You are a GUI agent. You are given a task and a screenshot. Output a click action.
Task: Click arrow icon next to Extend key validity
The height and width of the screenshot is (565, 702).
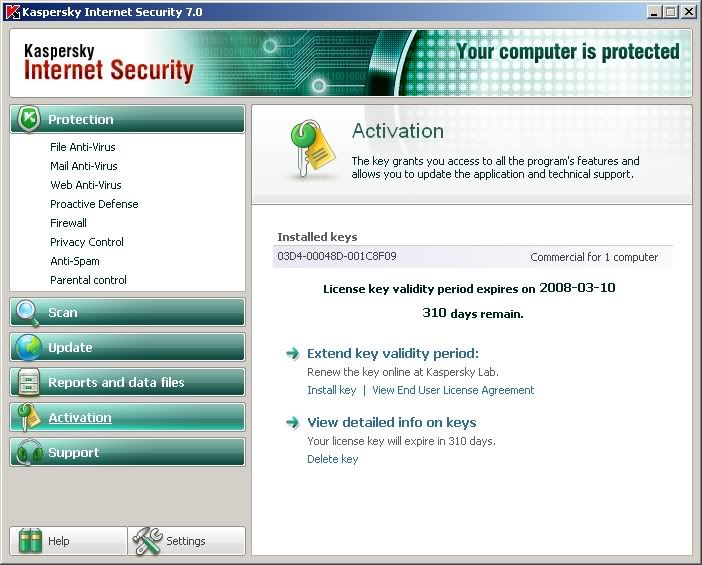coord(293,354)
